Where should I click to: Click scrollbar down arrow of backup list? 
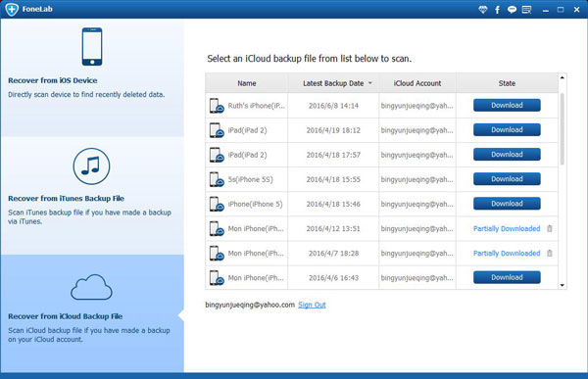tap(563, 285)
